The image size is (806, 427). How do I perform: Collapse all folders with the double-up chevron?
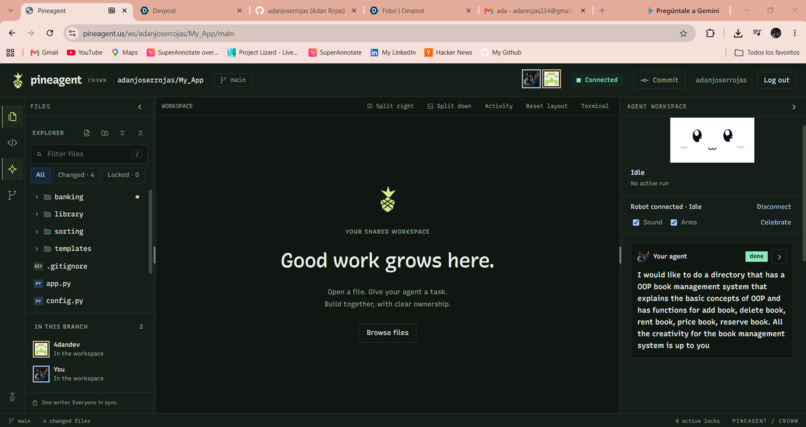pyautogui.click(x=140, y=133)
